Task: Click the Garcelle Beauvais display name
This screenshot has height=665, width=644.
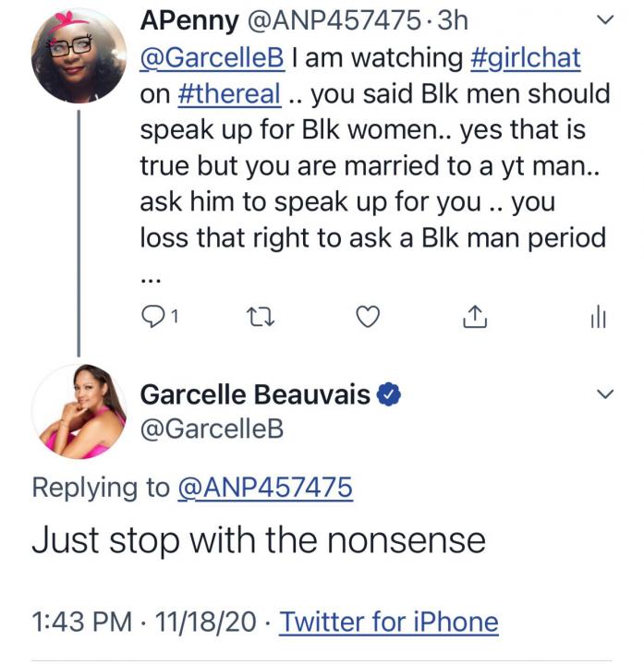Action: pyautogui.click(x=255, y=395)
